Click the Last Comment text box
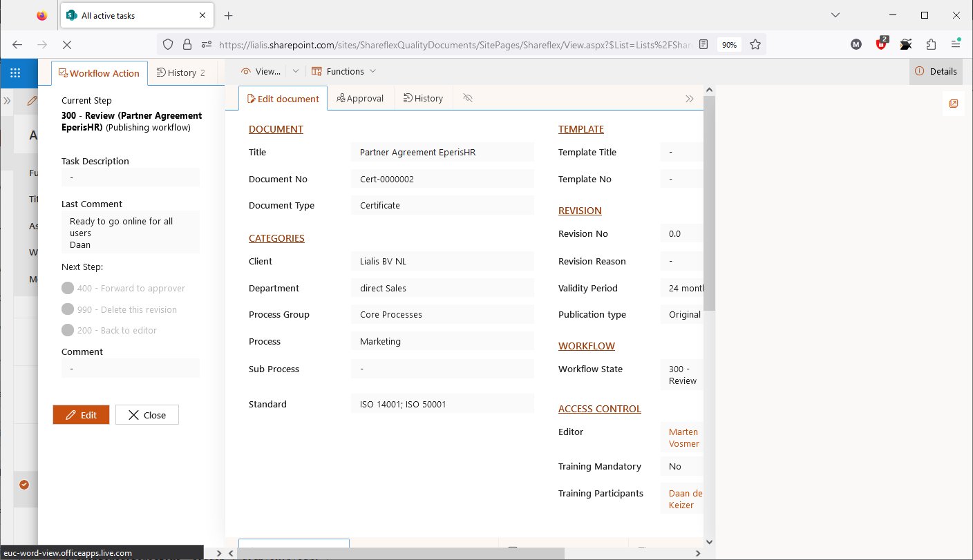Screen dimensions: 973x560 point(131,233)
